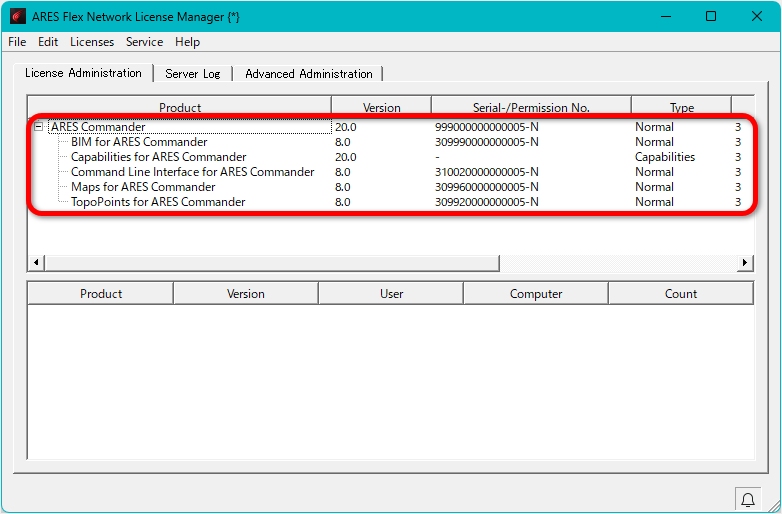Click the lower Product column header

coord(101,294)
